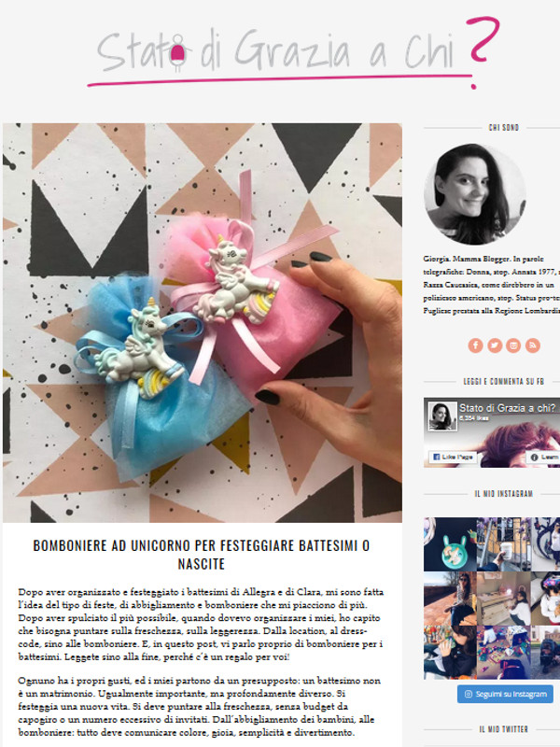
Task: Open the Instagram photo with paper cup
Action: point(504,544)
